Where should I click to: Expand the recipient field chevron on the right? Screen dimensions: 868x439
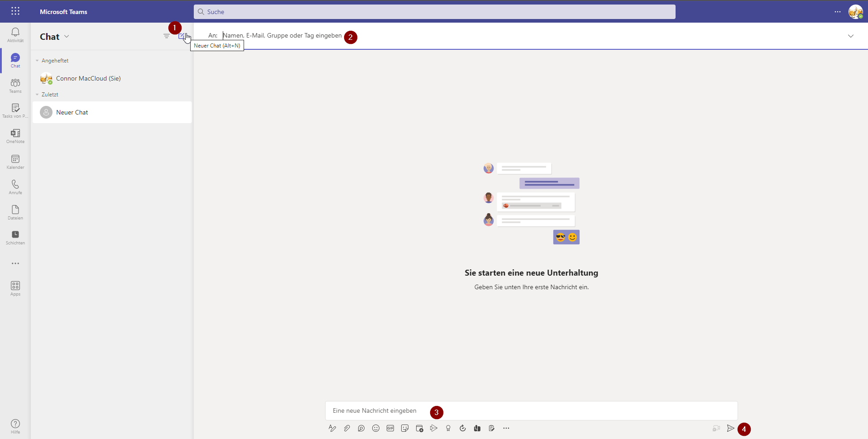coord(851,35)
